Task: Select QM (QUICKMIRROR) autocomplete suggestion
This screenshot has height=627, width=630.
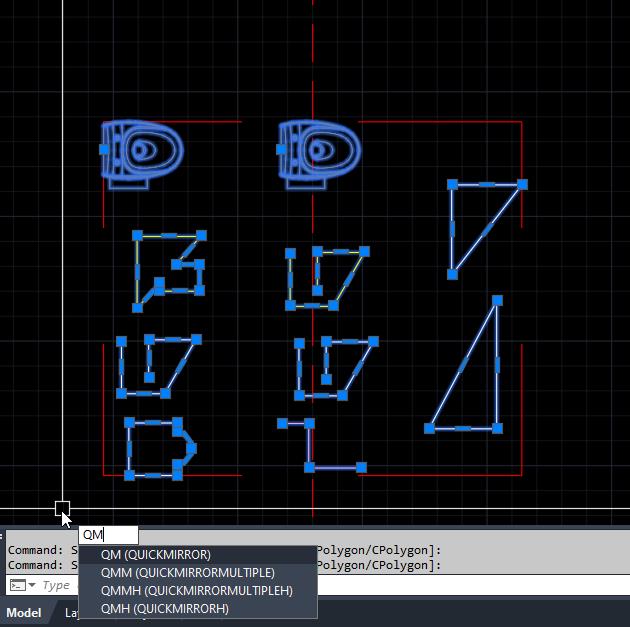Action: (198, 555)
